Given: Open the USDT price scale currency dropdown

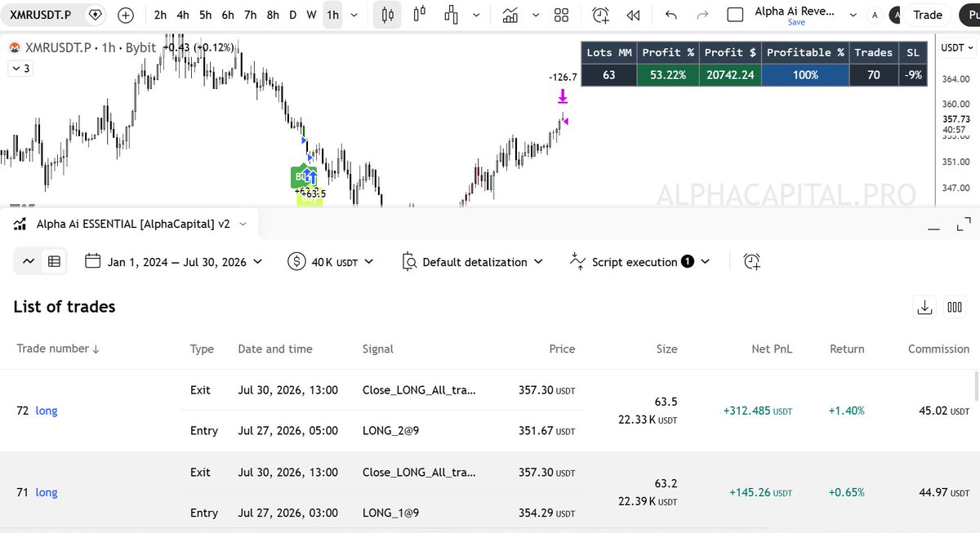Looking at the screenshot, I should click(x=956, y=48).
